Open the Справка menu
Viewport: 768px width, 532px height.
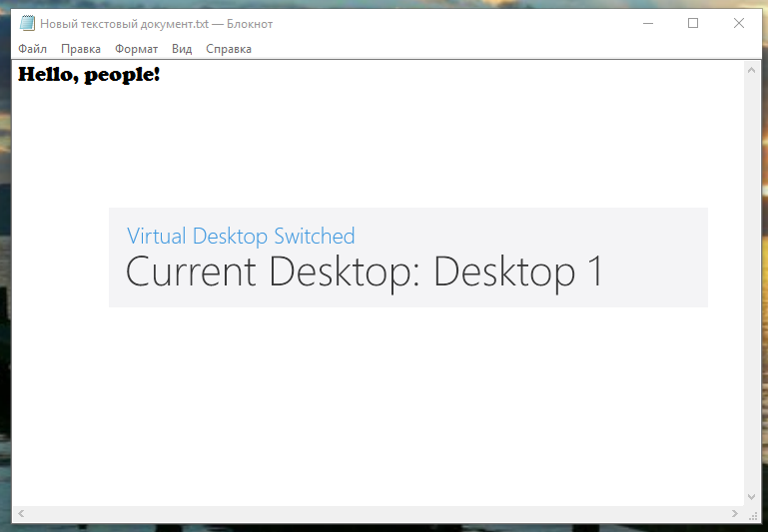229,49
